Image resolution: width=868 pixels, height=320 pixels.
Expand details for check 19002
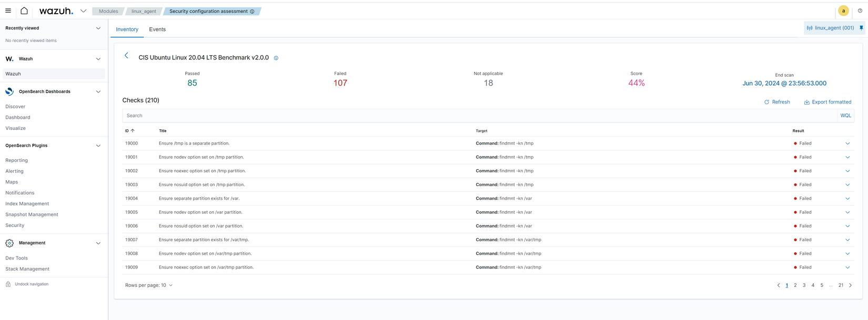pyautogui.click(x=847, y=171)
